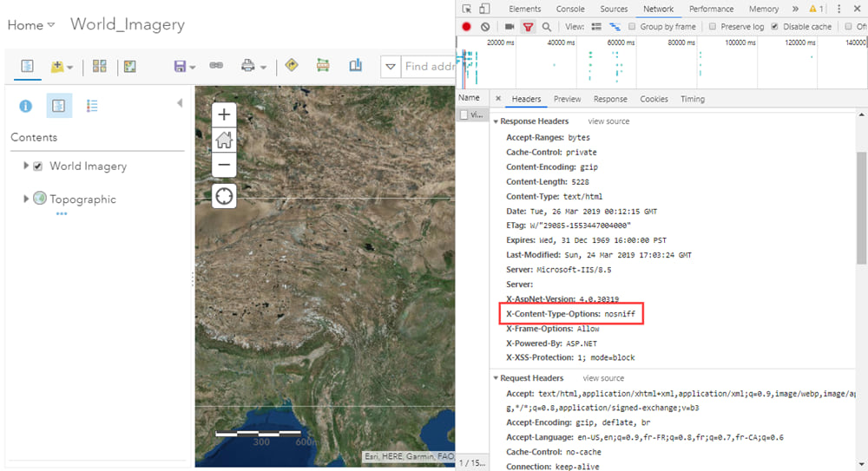
Task: Enable the Group by frame checkbox
Action: click(x=632, y=27)
